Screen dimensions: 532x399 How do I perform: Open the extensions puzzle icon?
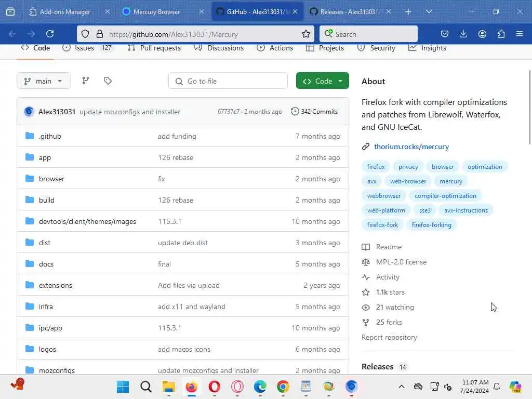501,34
